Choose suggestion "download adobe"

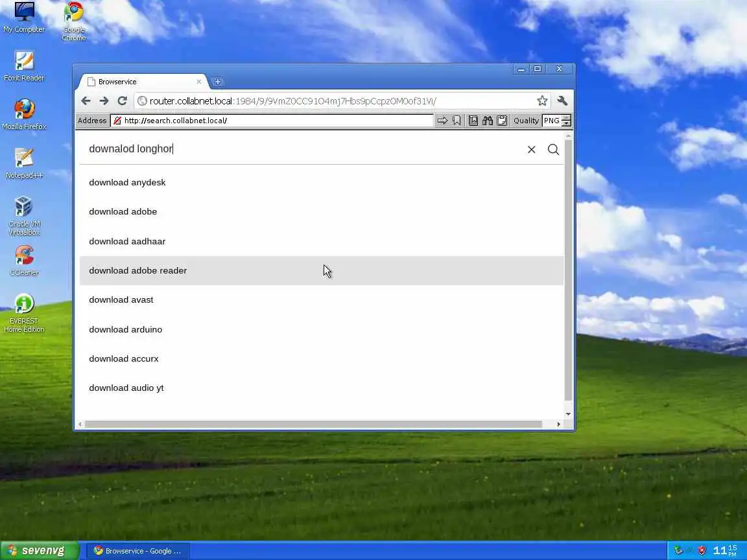coord(322,211)
